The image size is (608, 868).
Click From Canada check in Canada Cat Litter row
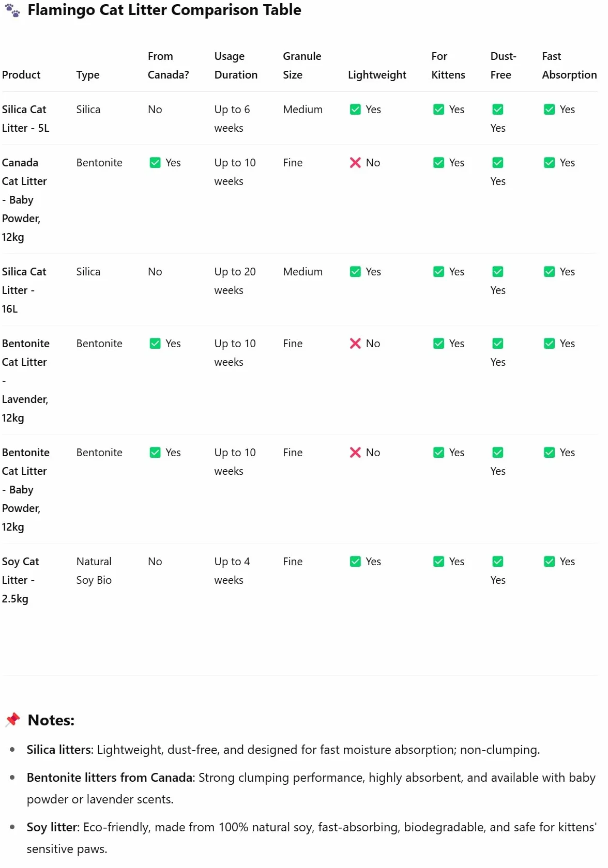tap(155, 163)
